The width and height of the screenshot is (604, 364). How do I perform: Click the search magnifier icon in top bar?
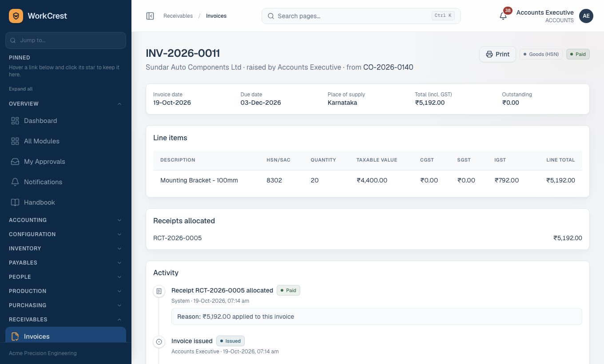coord(271,16)
